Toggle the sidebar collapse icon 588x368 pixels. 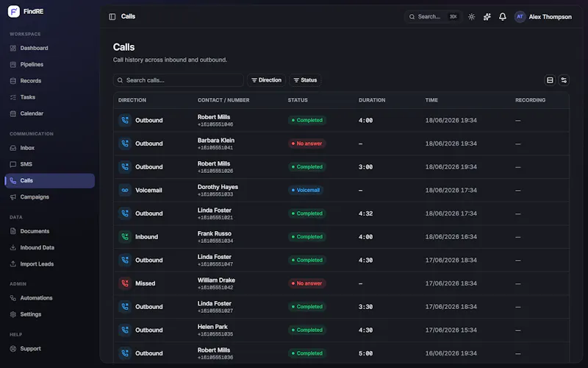pyautogui.click(x=112, y=16)
